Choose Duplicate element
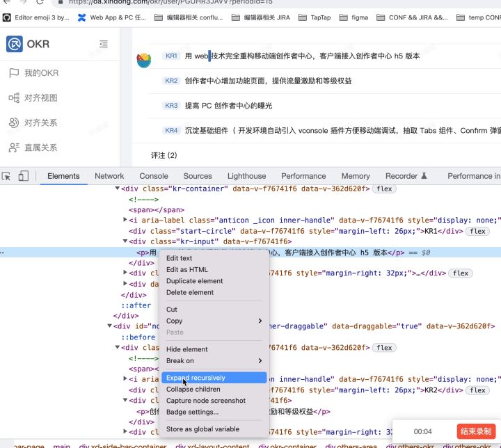 [214, 281]
